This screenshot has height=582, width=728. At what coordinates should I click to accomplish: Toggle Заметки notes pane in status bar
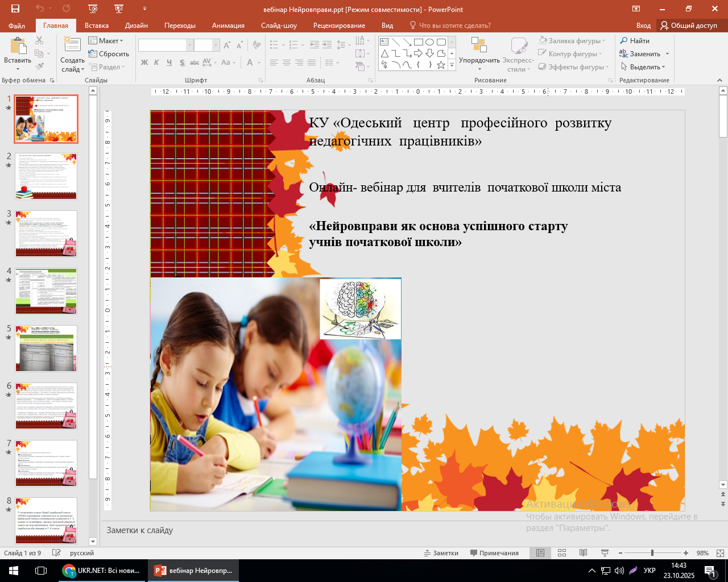pos(441,553)
